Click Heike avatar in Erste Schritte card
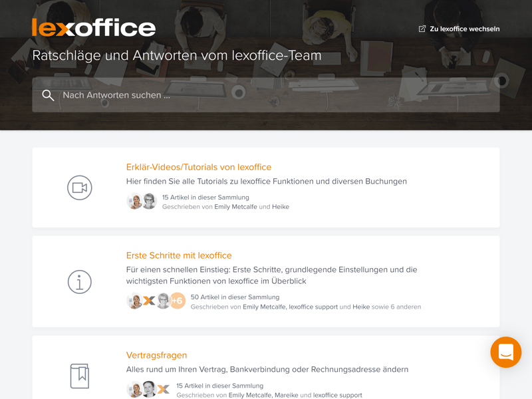Image resolution: width=532 pixels, height=399 pixels. coord(163,301)
